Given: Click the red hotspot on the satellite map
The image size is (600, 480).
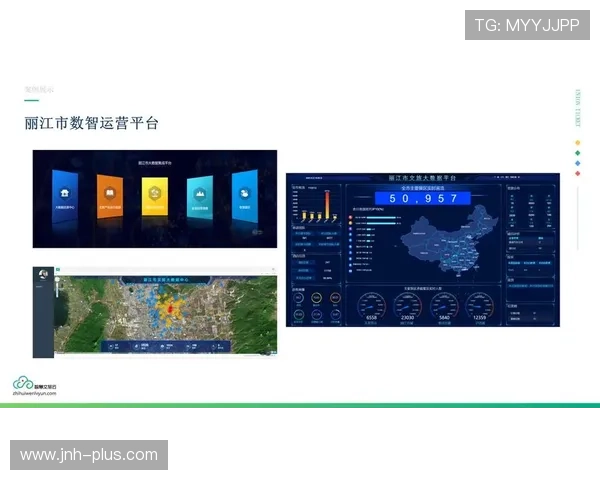Looking at the screenshot, I should click(171, 308).
